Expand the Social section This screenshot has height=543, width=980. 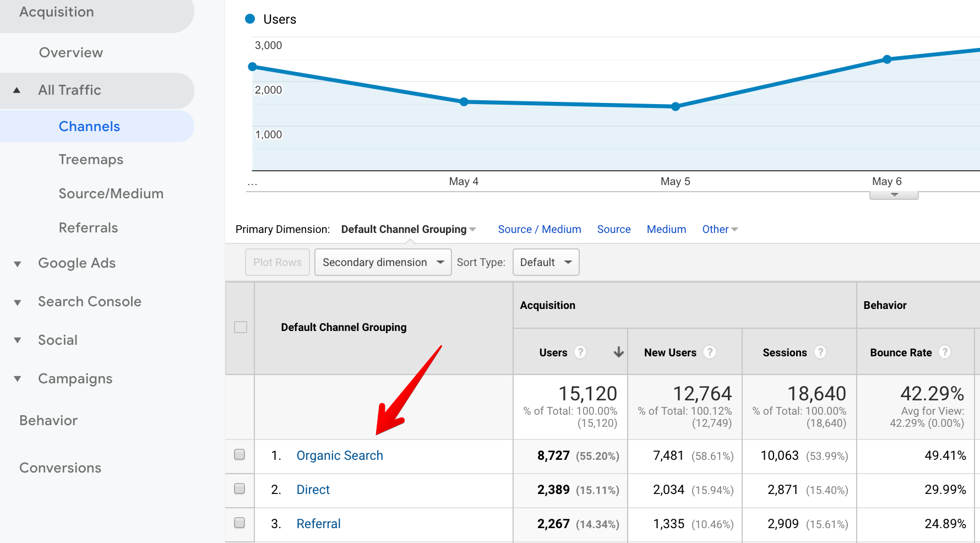[18, 340]
